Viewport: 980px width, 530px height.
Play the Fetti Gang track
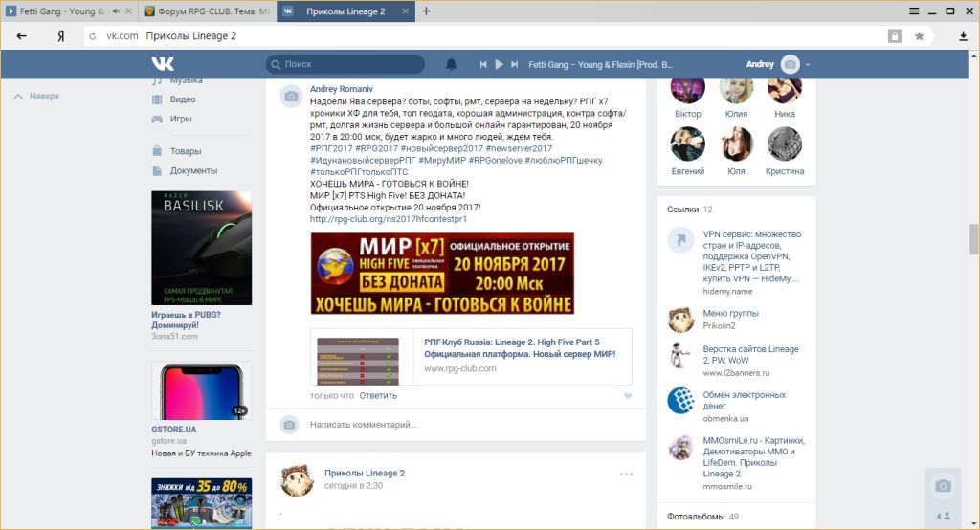tap(499, 64)
